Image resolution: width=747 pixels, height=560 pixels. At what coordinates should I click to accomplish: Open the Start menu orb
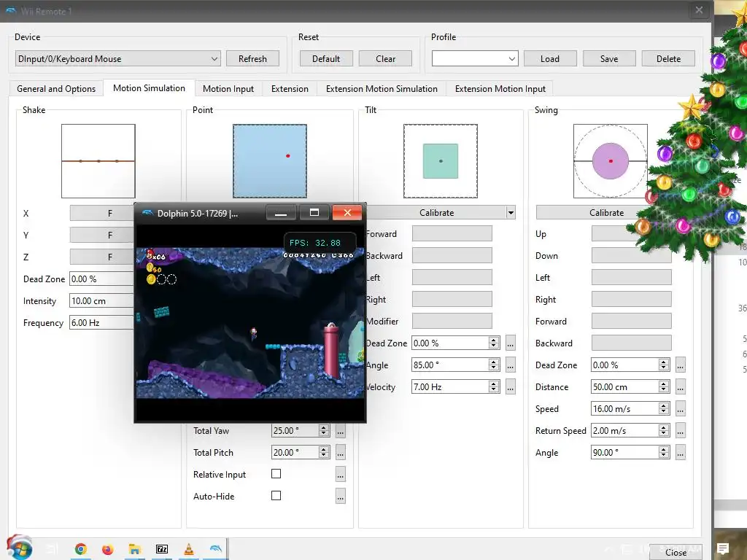(19, 548)
